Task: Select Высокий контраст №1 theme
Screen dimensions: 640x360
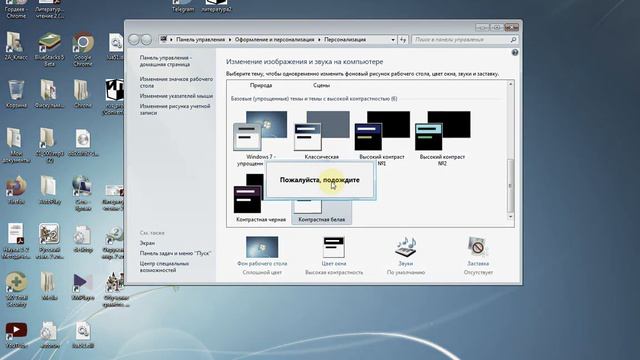Action: click(382, 138)
